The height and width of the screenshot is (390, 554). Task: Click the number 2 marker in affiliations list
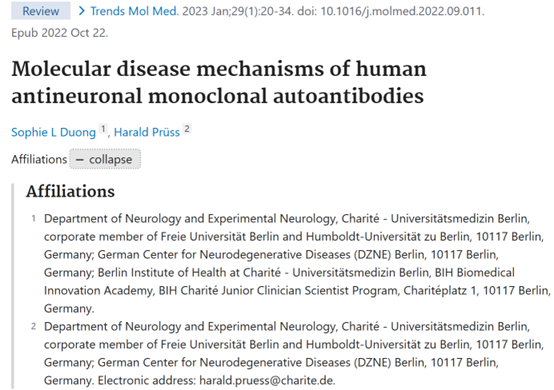(x=34, y=326)
